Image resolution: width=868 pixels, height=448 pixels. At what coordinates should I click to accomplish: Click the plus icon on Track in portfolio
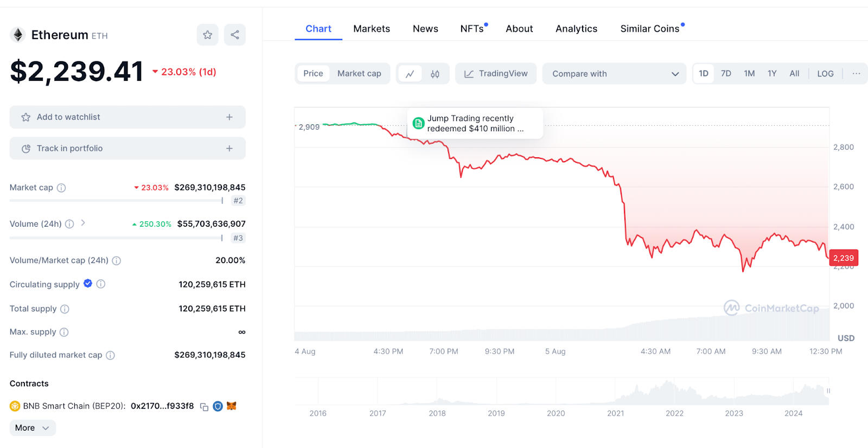(229, 149)
